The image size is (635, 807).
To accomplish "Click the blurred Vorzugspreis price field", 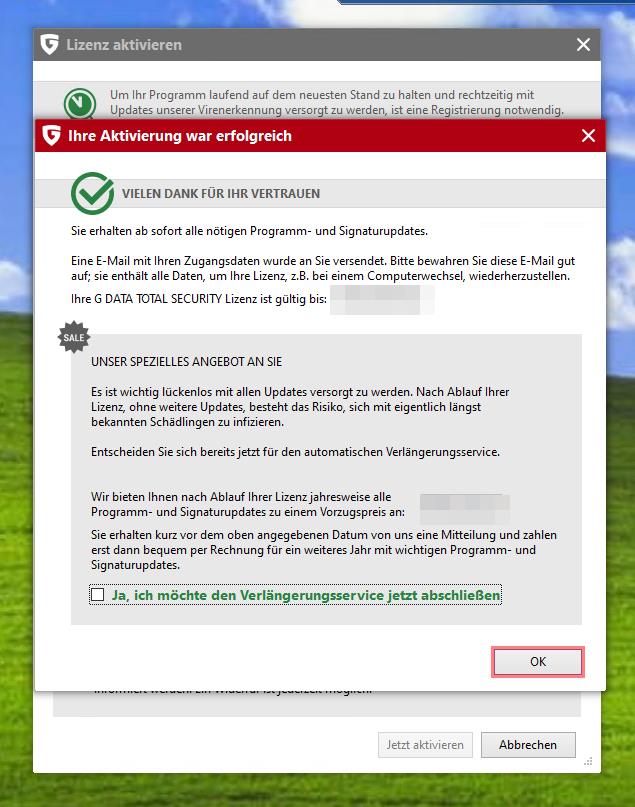I will coord(465,508).
